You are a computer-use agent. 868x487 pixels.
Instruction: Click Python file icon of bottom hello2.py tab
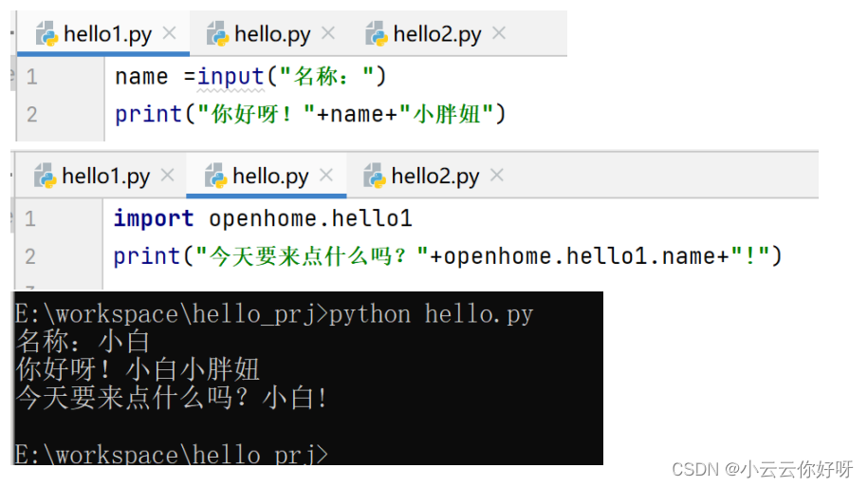(x=375, y=177)
